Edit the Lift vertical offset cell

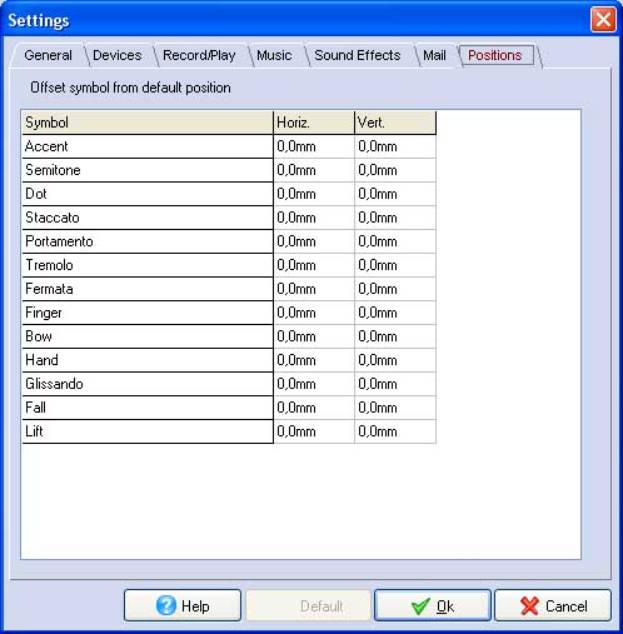pyautogui.click(x=395, y=431)
